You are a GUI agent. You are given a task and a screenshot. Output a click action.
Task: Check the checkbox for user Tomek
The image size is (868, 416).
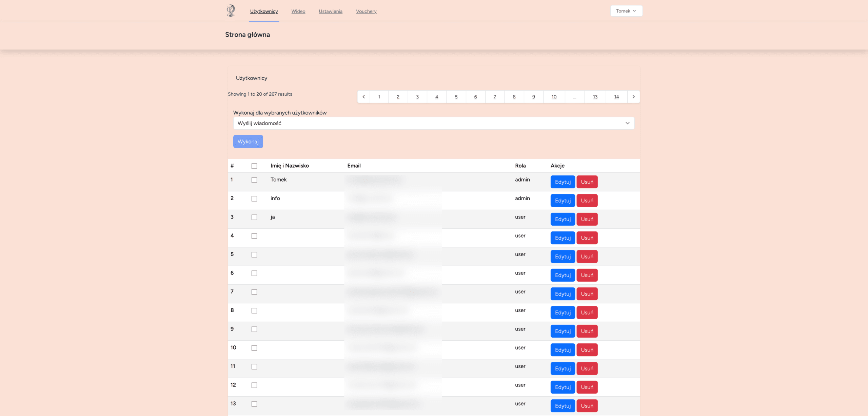(x=254, y=180)
